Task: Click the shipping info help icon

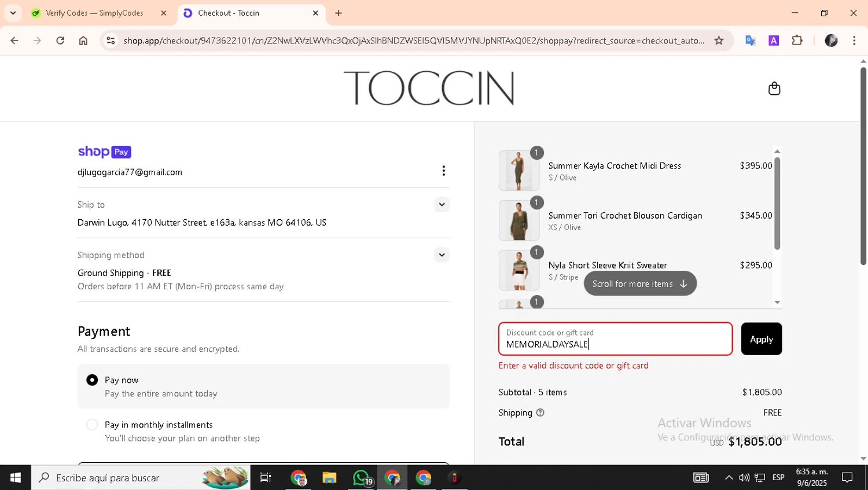Action: (x=540, y=412)
